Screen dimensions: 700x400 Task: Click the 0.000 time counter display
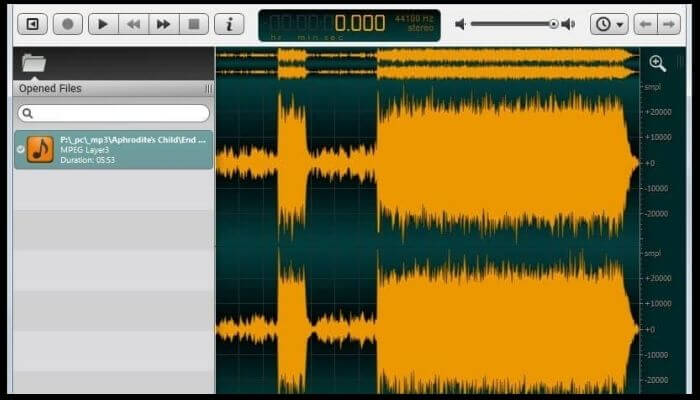[x=359, y=24]
